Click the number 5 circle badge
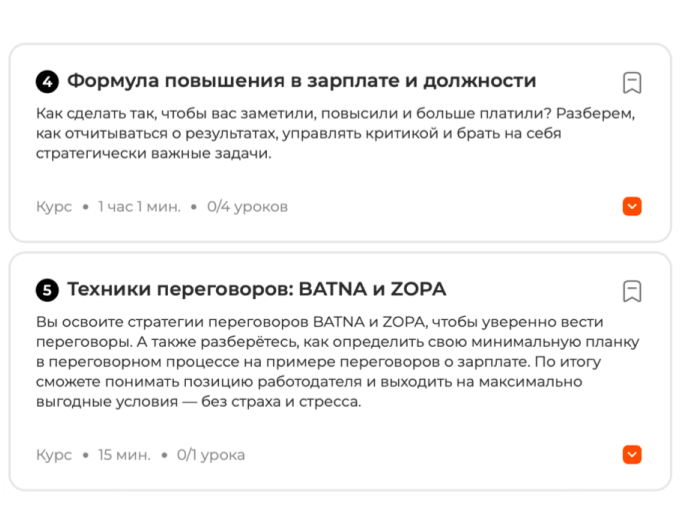This screenshot has width=680, height=524. [x=47, y=290]
